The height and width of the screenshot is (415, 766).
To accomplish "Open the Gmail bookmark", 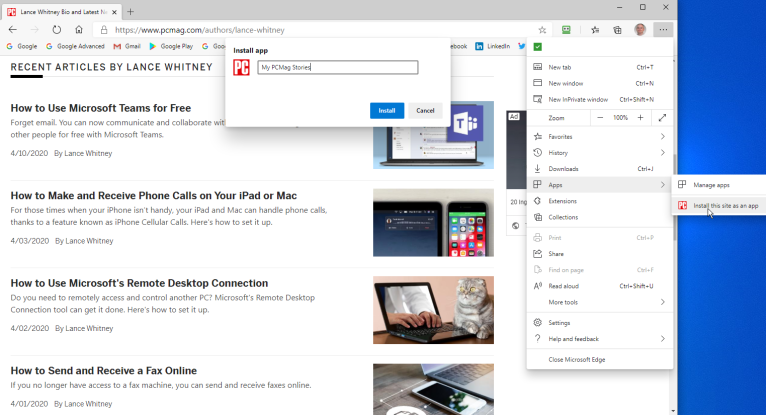I will 127,46.
